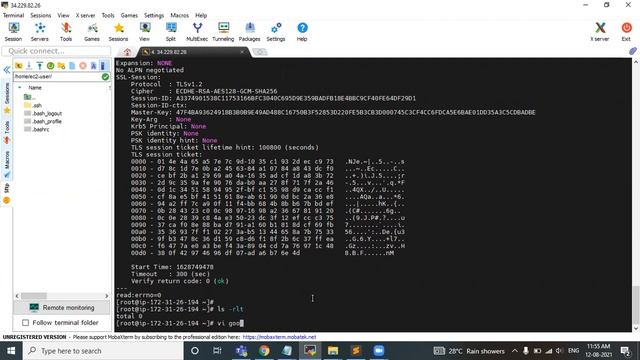Select the .bash_profile file
640x360 pixels.
pos(42,121)
